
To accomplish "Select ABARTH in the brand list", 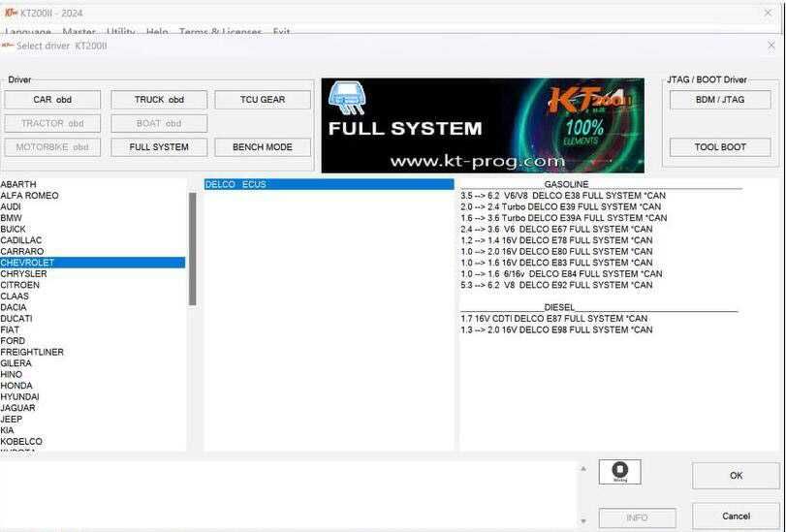I will coord(93,184).
